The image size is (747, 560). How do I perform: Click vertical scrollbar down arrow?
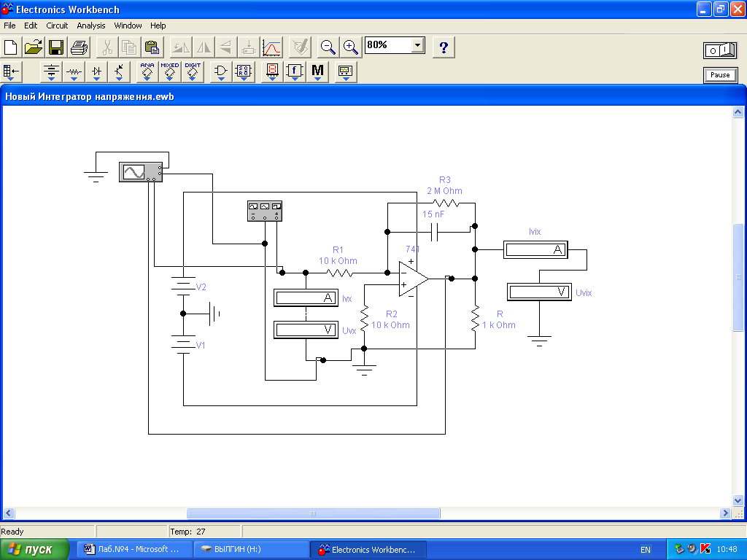coord(738,500)
